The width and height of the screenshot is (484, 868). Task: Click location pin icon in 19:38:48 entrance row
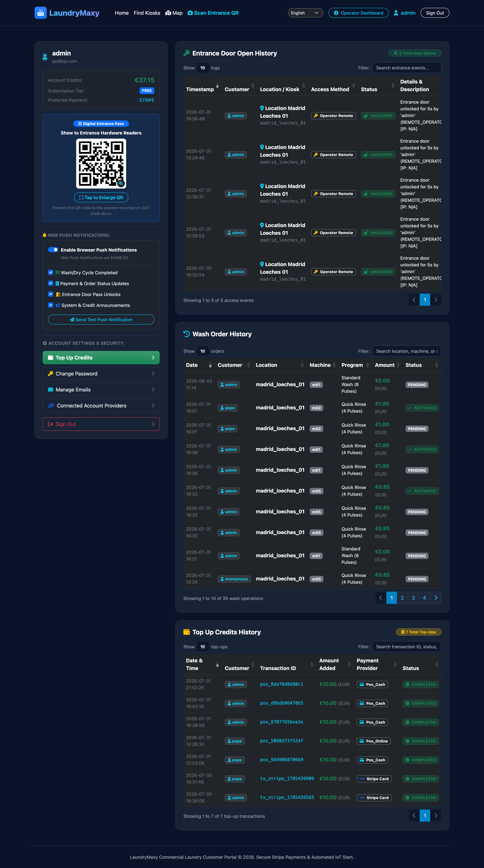coord(262,108)
